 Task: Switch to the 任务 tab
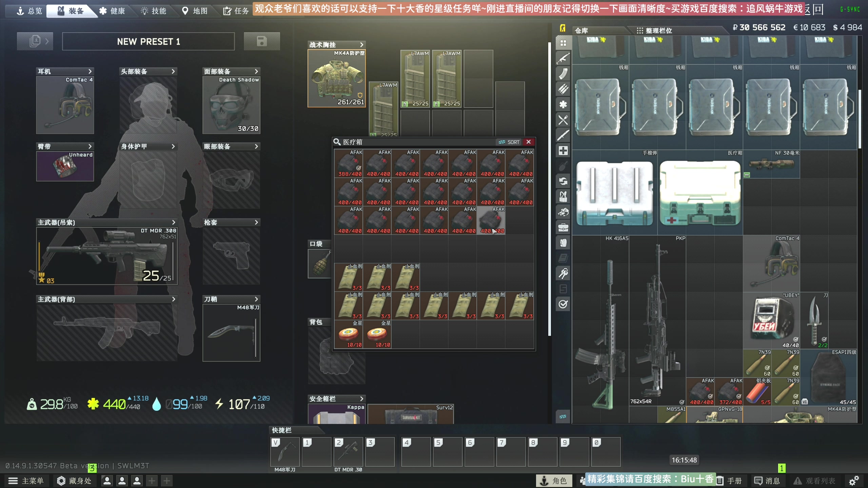[x=236, y=11]
